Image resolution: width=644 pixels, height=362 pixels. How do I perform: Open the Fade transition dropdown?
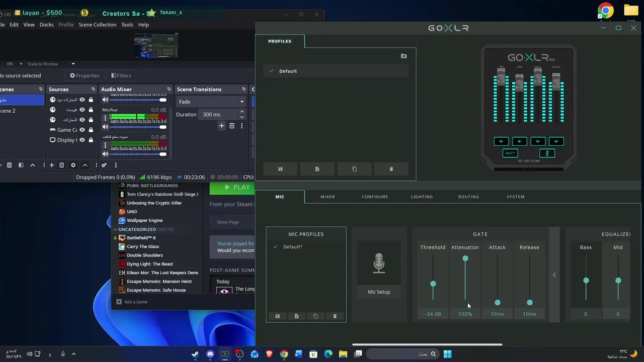(211, 102)
